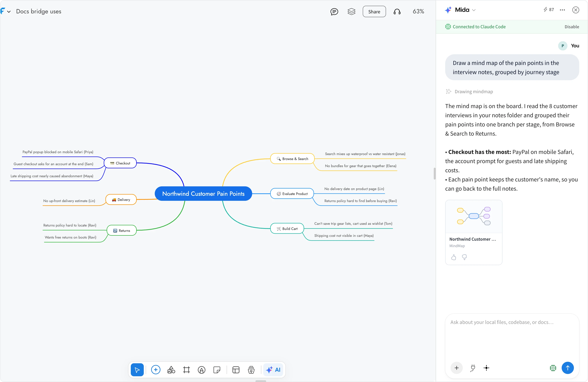
Task: Select the Evaluate Product branch node
Action: tap(292, 194)
